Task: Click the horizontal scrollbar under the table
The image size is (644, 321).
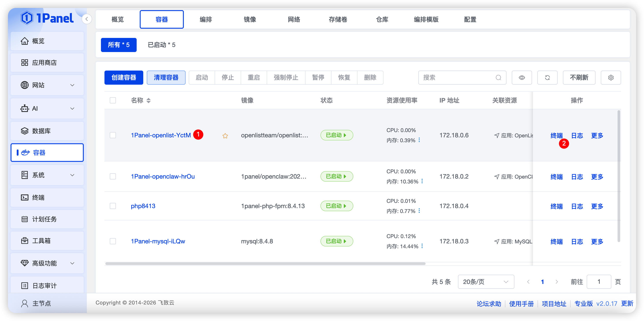Action: pyautogui.click(x=265, y=263)
